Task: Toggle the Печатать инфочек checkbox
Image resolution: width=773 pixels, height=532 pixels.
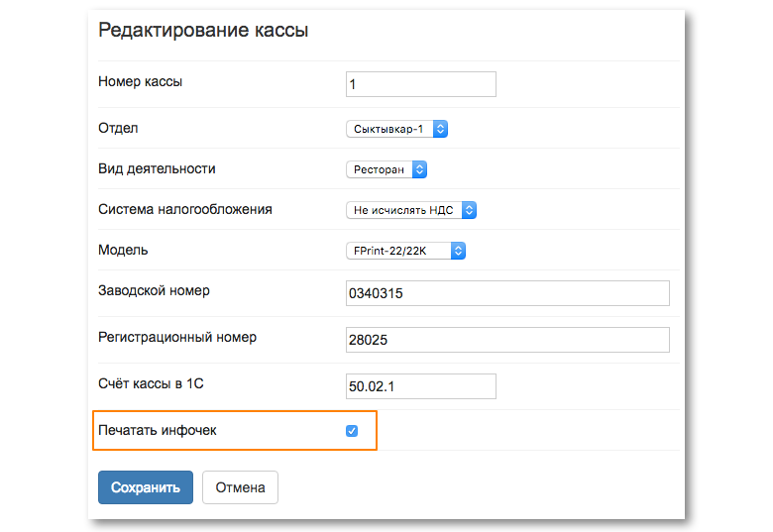Action: 352,431
